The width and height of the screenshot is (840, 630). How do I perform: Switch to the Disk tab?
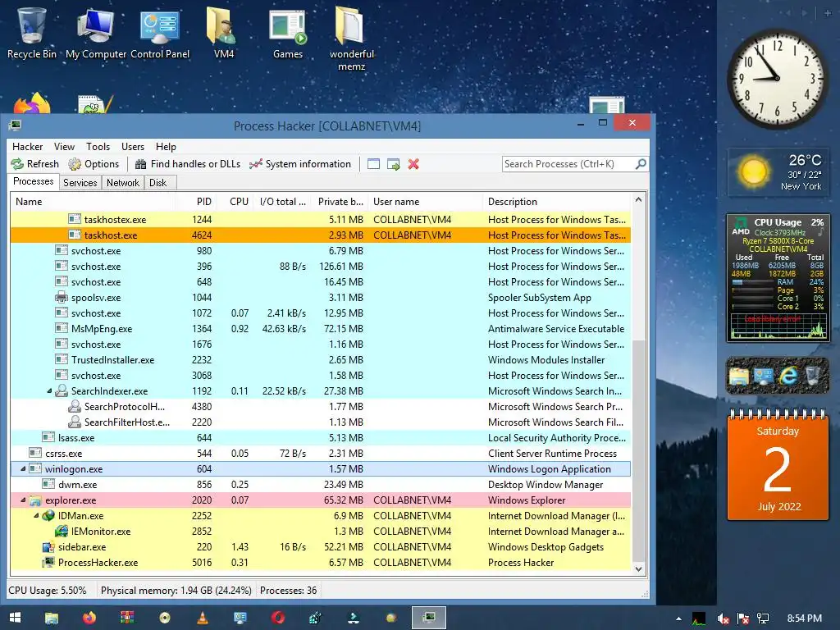click(158, 183)
